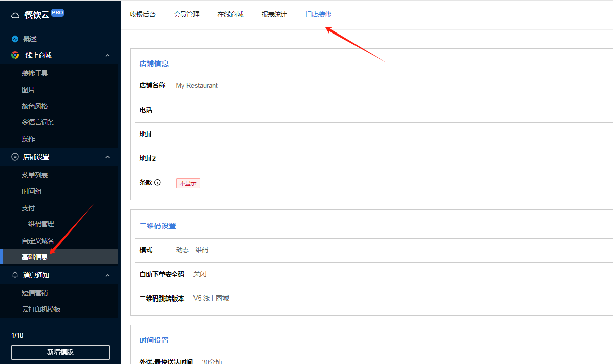Click the 店铺名称 row label

pyautogui.click(x=152, y=85)
